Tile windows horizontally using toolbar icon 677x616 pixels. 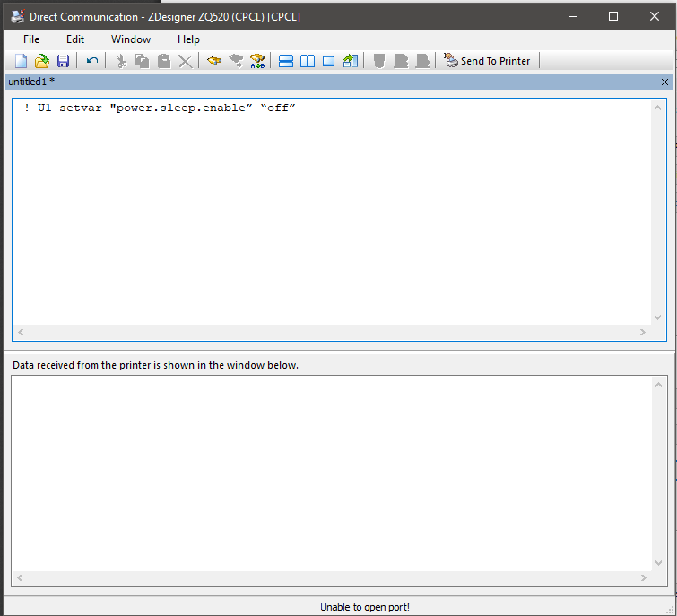pos(286,61)
